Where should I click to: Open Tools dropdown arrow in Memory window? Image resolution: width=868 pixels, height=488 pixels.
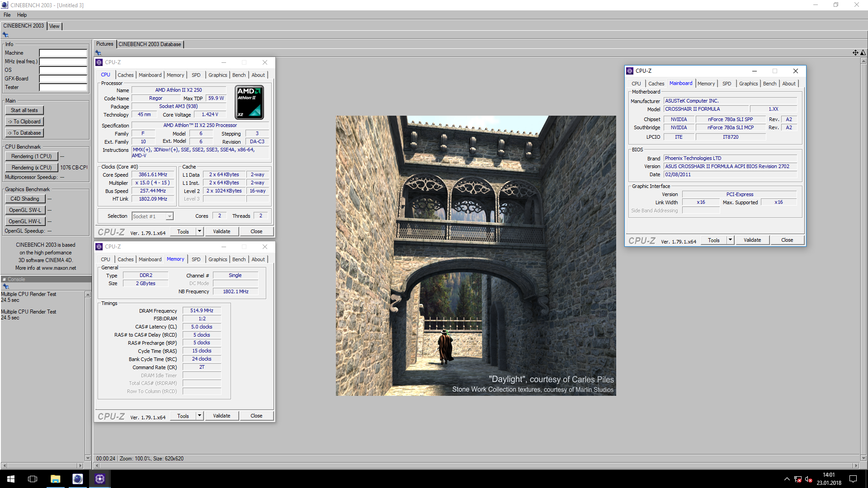click(x=199, y=416)
